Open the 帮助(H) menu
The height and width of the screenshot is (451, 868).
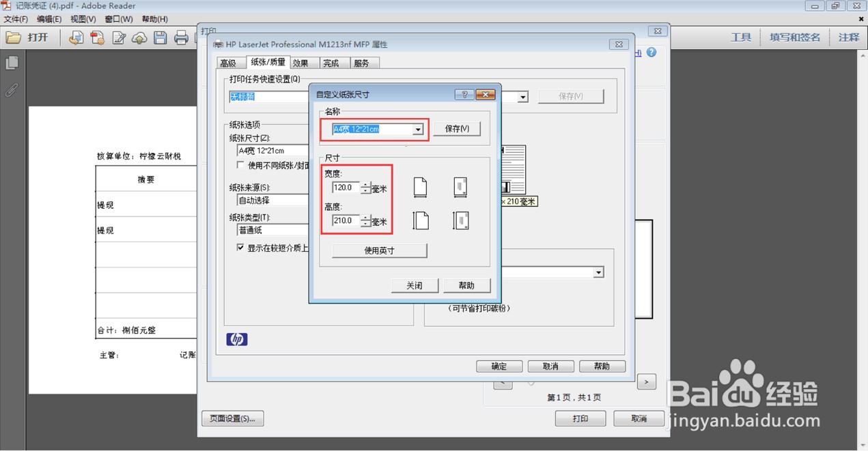click(154, 19)
